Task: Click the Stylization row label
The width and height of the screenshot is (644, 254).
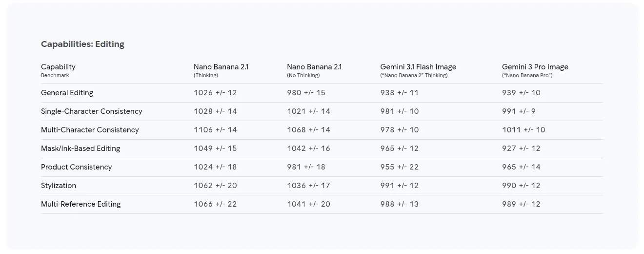Action: click(x=59, y=186)
